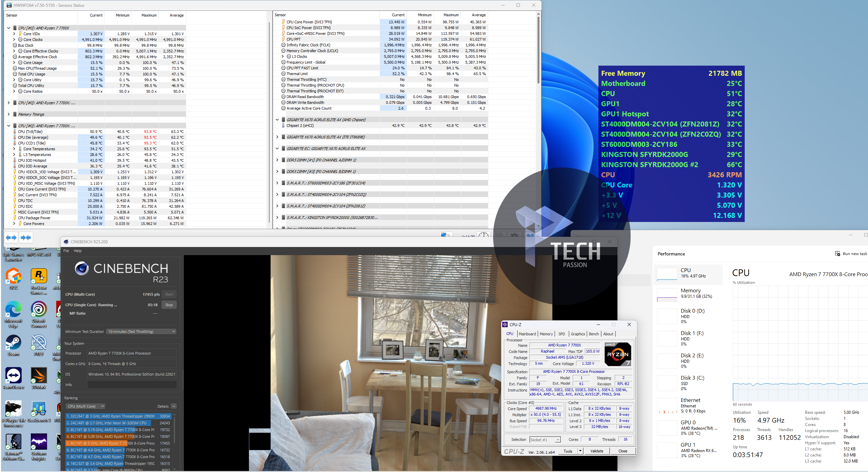Open the CPU-Z Socket #1 selection dropdown
This screenshot has height=472, width=868.
545,440
